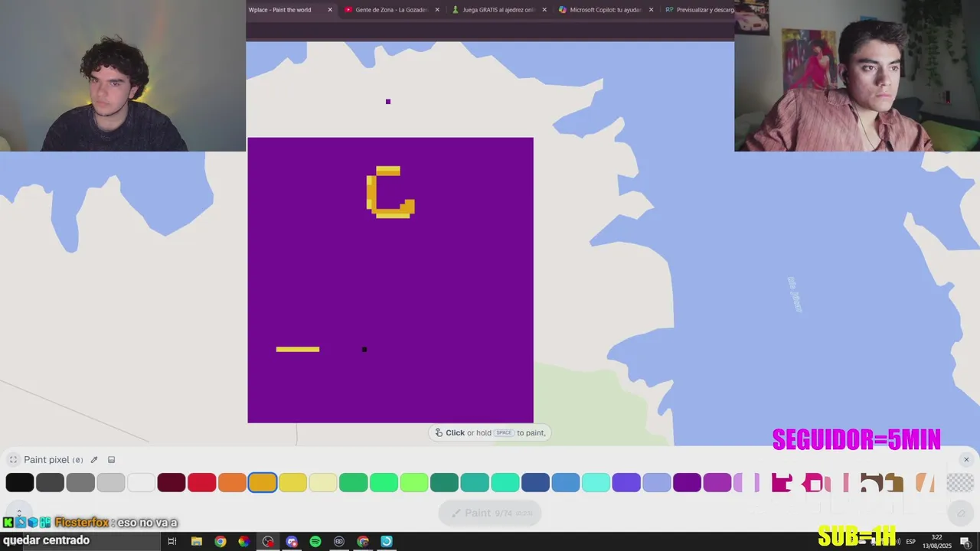Open File Explorer from the taskbar
This screenshot has height=551, width=980.
(x=197, y=541)
